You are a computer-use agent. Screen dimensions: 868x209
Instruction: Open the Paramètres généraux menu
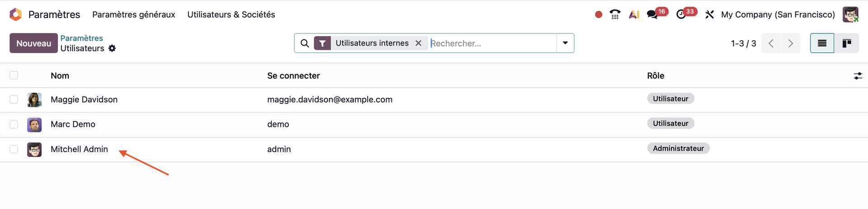pyautogui.click(x=133, y=14)
